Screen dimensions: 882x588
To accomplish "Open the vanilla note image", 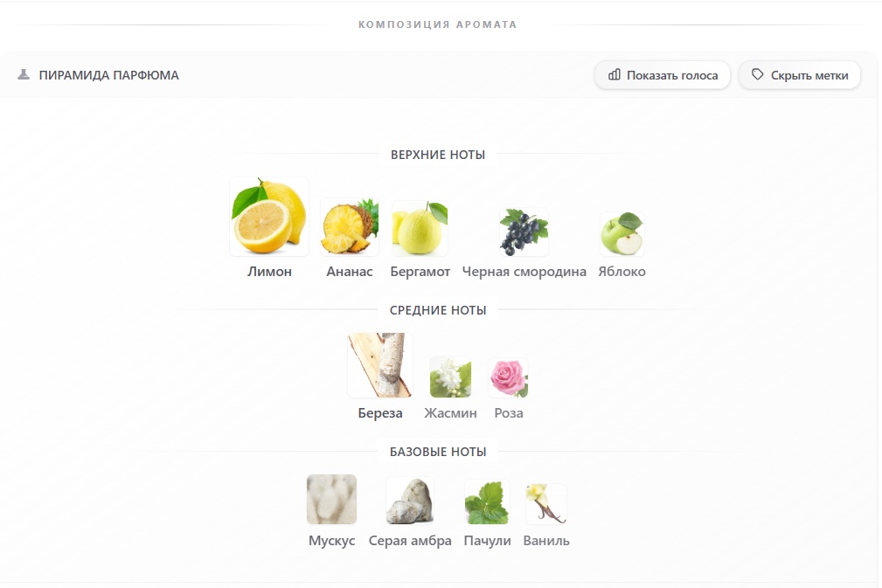I will coord(546,503).
